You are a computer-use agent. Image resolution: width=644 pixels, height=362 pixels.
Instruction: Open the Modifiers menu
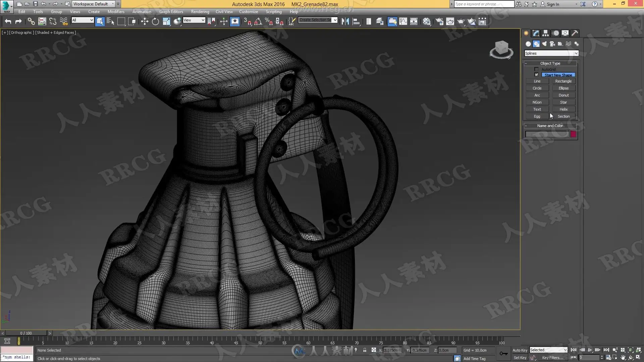pyautogui.click(x=116, y=12)
